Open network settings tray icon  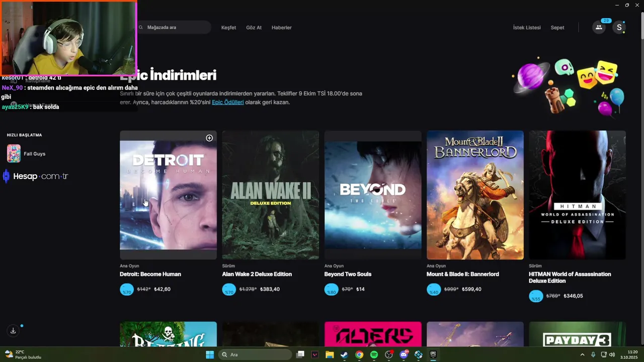(603, 354)
